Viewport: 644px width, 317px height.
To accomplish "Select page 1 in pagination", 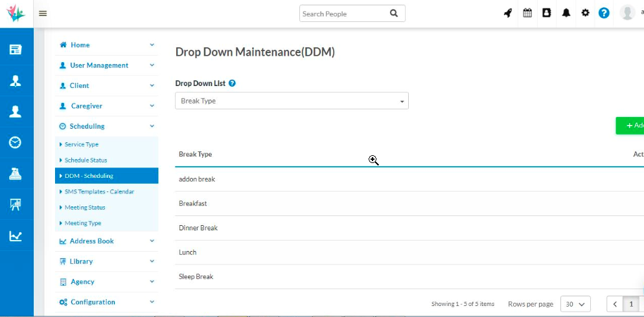I will click(631, 304).
